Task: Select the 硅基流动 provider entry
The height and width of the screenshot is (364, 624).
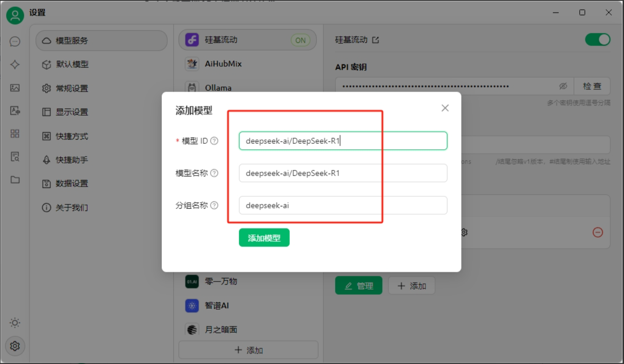Action: click(x=247, y=40)
